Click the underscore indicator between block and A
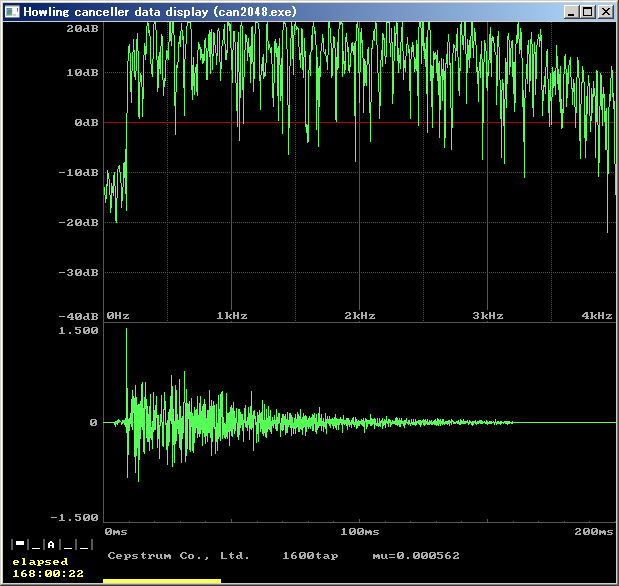The height and width of the screenshot is (586, 619). [x=34, y=545]
